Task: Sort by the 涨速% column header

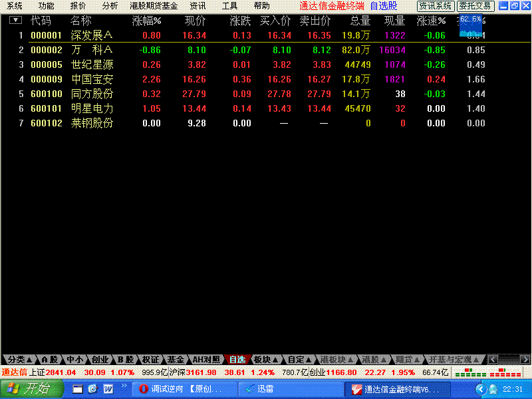Action: coord(431,21)
